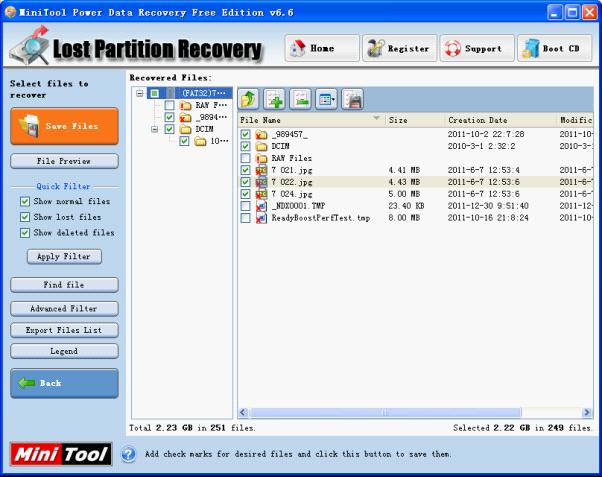This screenshot has width=602, height=477.
Task: Collapse the DCIM tree node
Action: coord(154,129)
